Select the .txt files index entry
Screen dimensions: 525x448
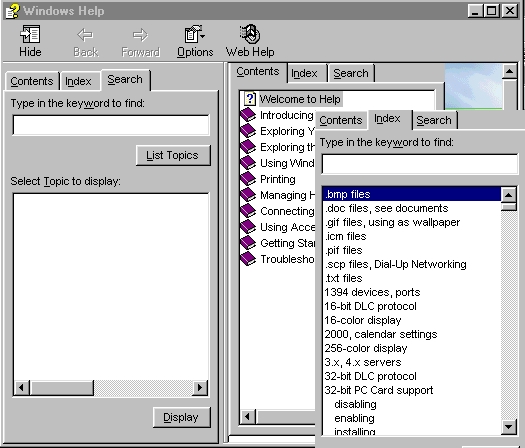(411, 278)
